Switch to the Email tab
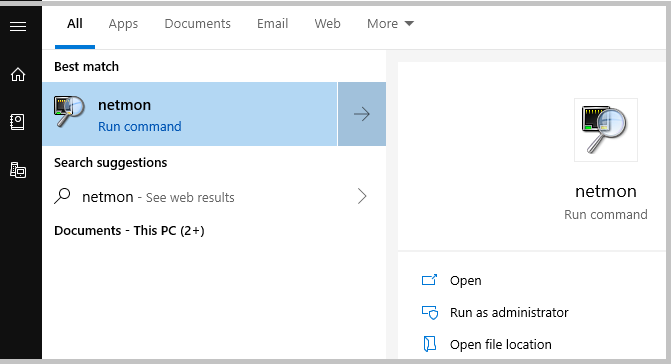This screenshot has width=671, height=364. (272, 24)
